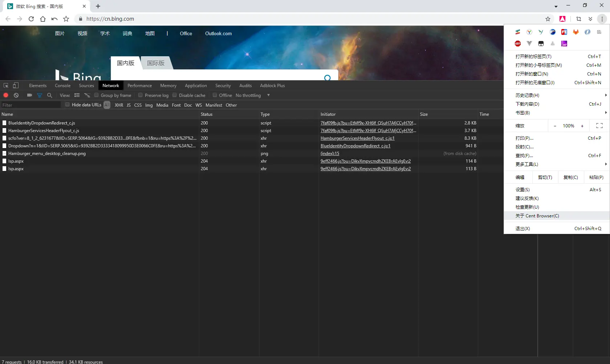Click the inspect element picker icon
This screenshot has height=364, width=610.
coord(6,86)
